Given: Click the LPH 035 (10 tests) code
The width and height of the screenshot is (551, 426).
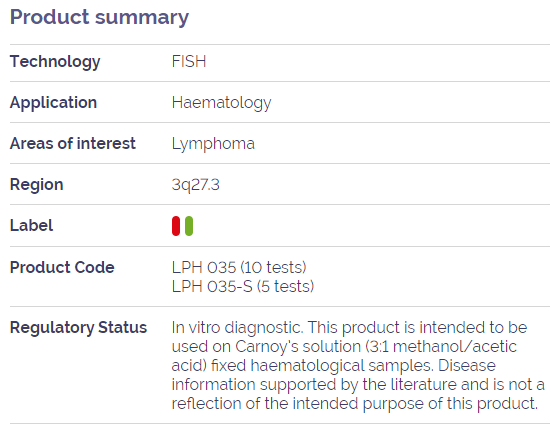Looking at the screenshot, I should 239,267.
